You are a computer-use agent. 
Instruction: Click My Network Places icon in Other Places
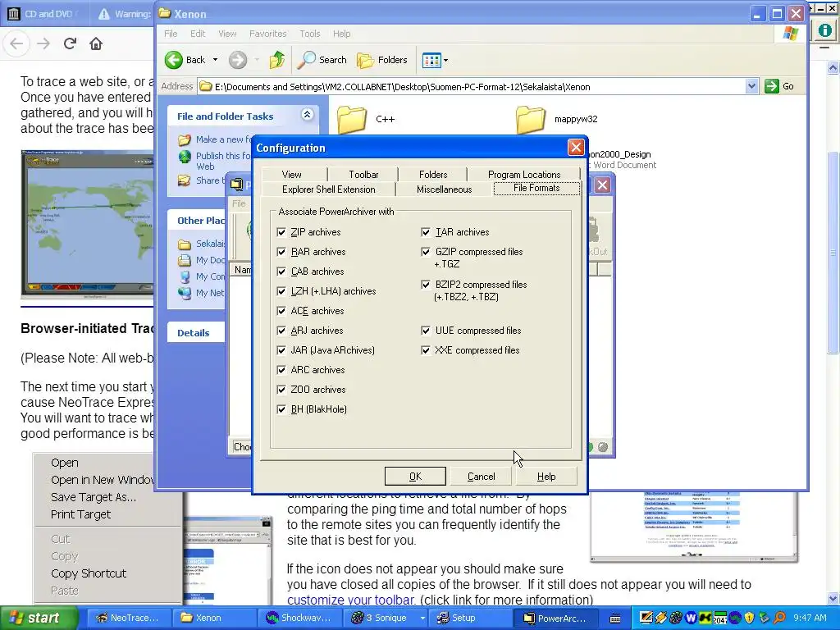(185, 293)
